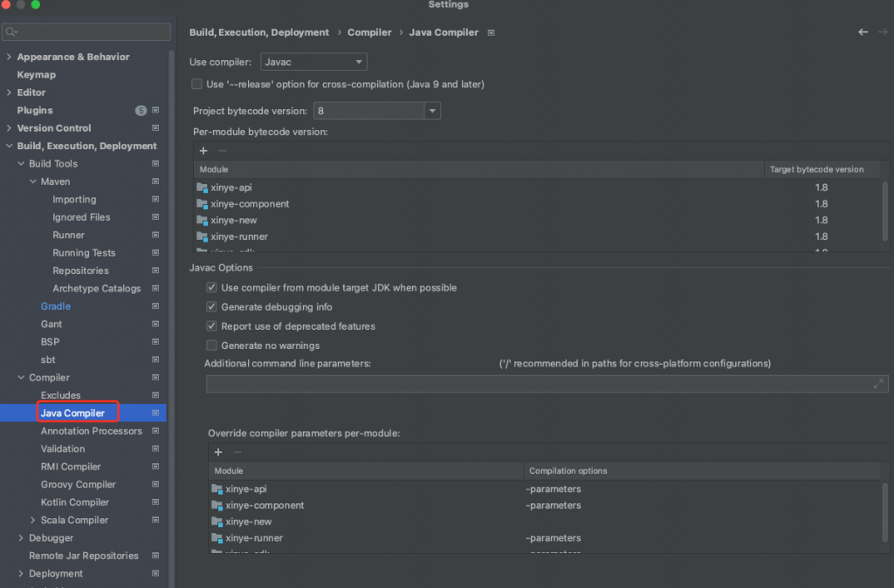This screenshot has width=894, height=588.
Task: Click plus icon under Override compiler parameters
Action: pos(218,452)
